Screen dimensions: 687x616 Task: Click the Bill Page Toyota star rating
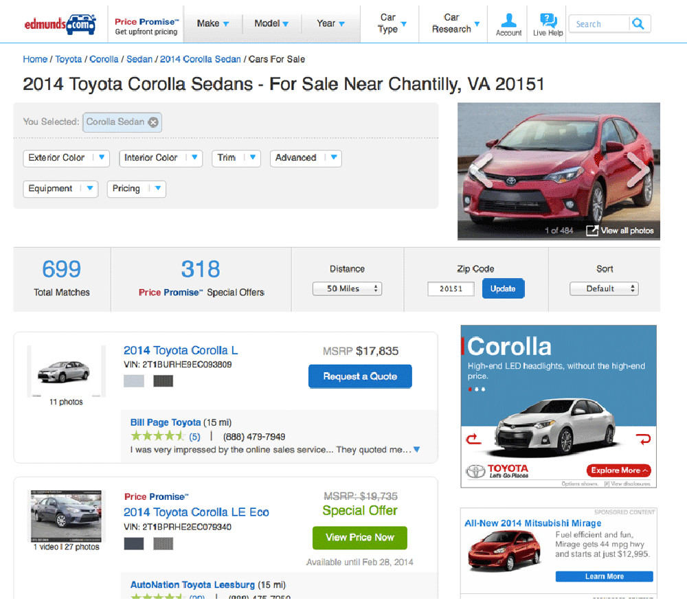point(158,436)
